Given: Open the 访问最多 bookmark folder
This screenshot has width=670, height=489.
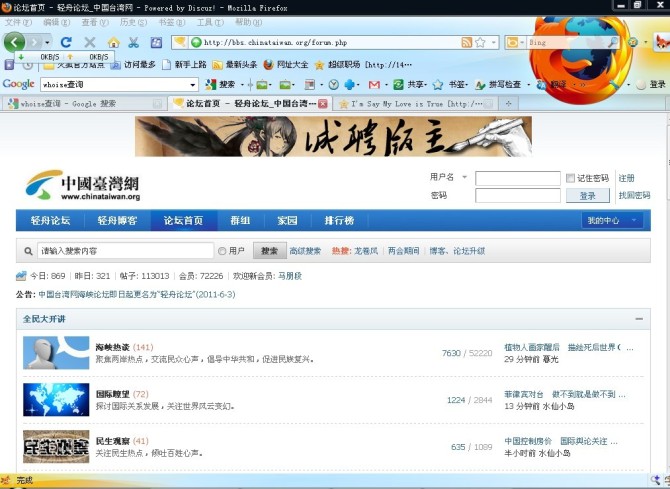Looking at the screenshot, I should pyautogui.click(x=133, y=65).
